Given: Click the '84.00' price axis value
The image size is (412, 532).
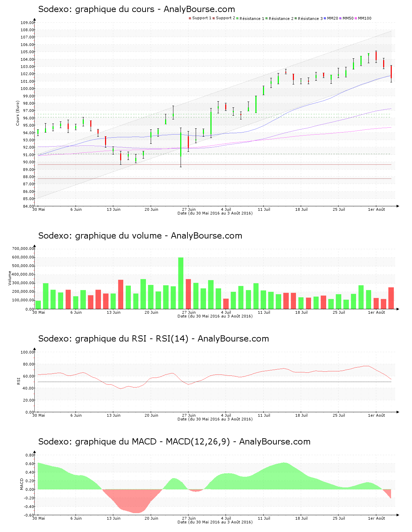Looking at the screenshot, I should (28, 206).
